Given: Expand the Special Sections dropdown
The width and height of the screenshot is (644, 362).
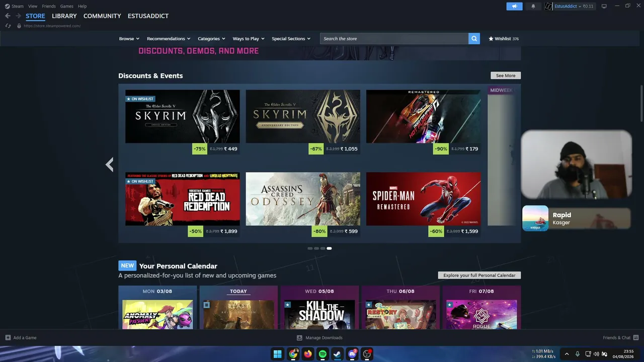Looking at the screenshot, I should click(291, 39).
